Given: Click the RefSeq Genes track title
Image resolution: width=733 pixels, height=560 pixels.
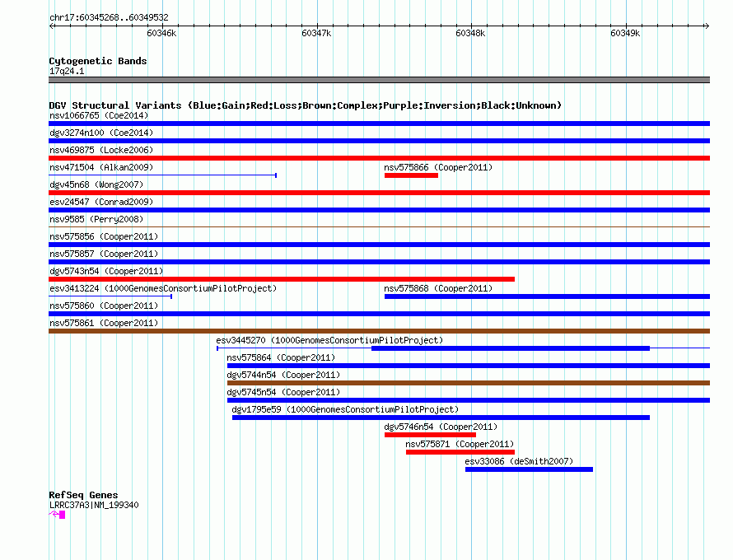Looking at the screenshot, I should pyautogui.click(x=83, y=495).
